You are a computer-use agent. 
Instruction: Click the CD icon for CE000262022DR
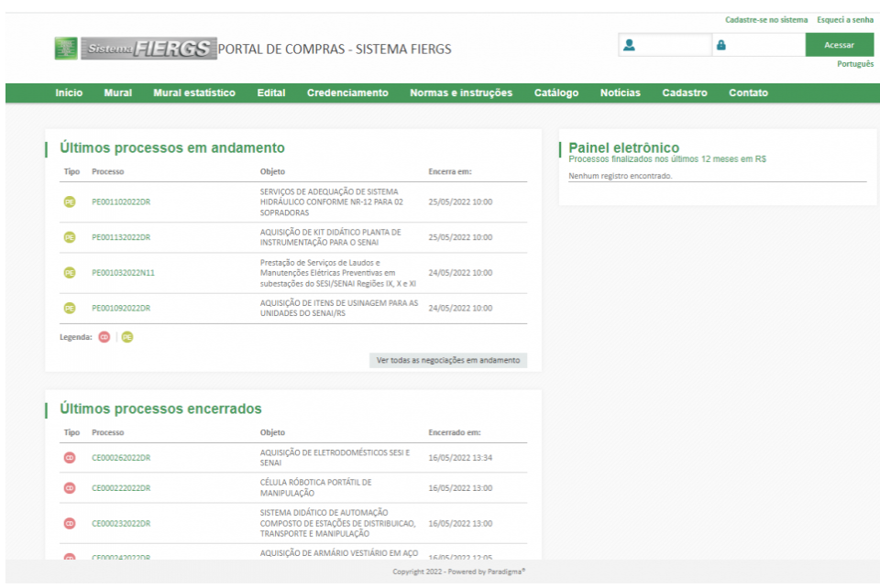coord(70,457)
